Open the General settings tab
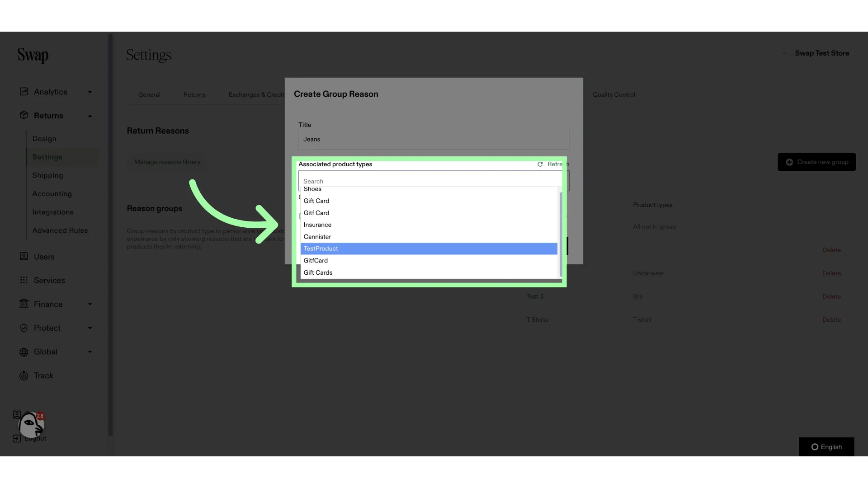 [x=149, y=95]
